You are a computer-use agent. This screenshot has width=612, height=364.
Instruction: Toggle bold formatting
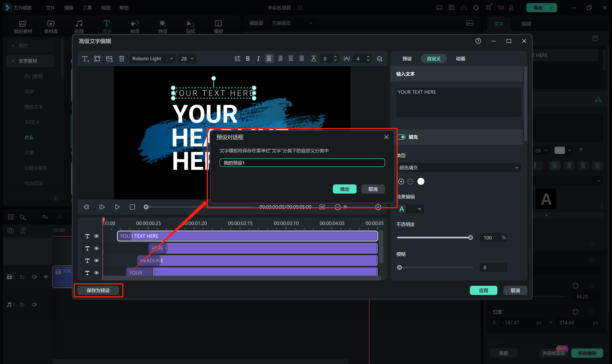tap(248, 59)
